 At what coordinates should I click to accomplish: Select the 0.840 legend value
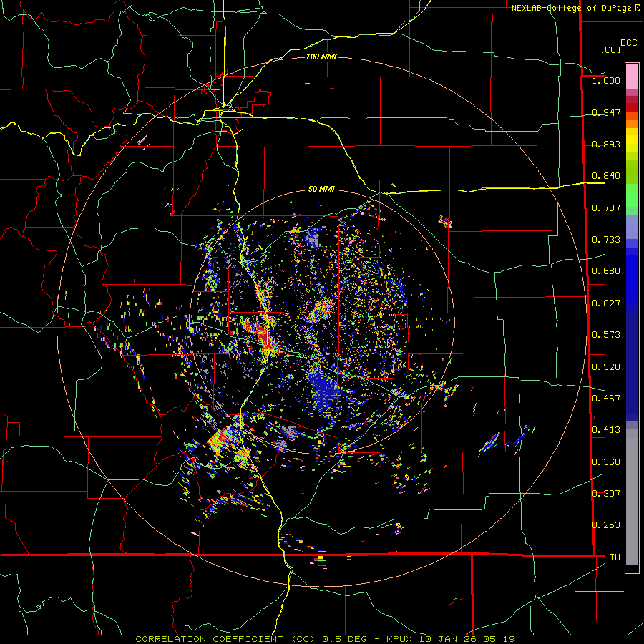[606, 176]
